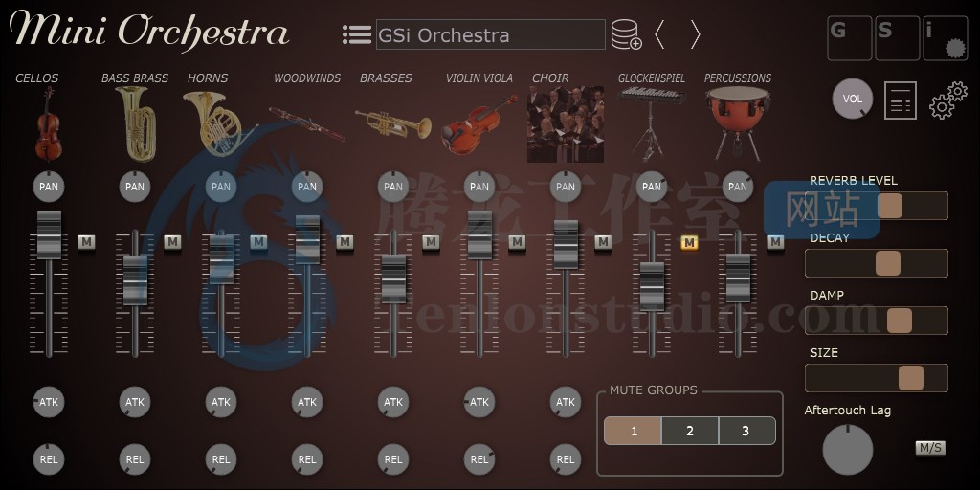Click the Cellos PAN knob
This screenshot has height=490, width=980.
coord(49,187)
